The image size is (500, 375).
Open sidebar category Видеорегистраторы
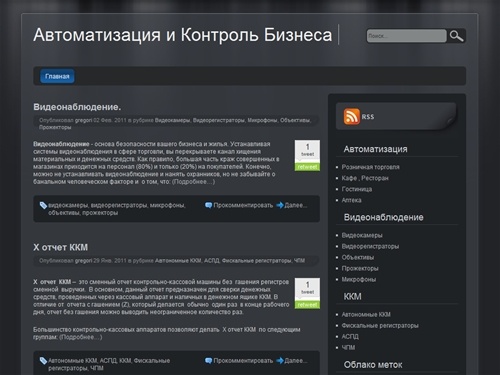point(370,246)
